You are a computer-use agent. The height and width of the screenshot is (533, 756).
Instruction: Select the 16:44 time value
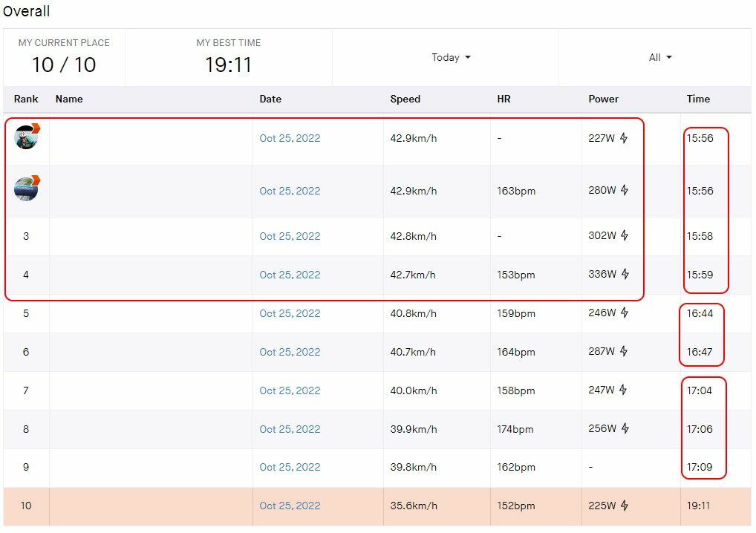point(700,313)
